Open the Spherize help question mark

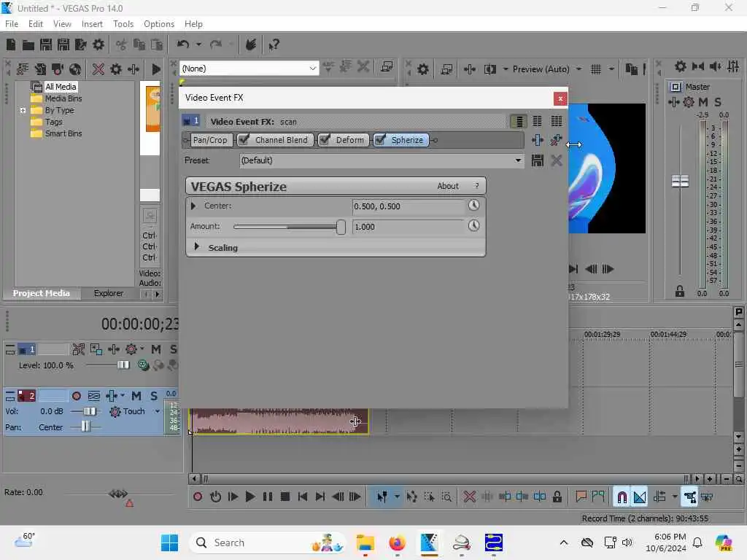click(476, 186)
